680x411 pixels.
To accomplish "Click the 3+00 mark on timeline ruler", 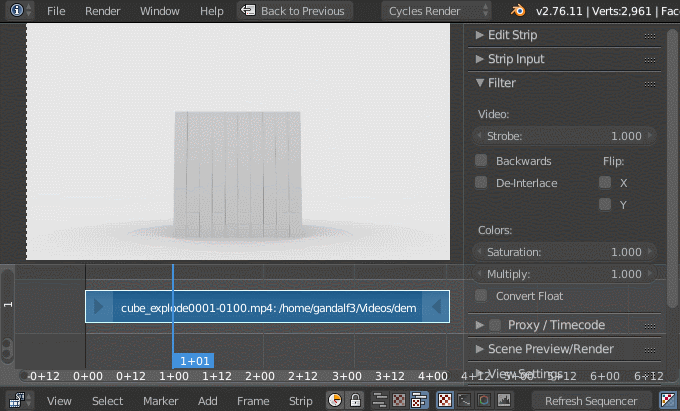I will [347, 376].
